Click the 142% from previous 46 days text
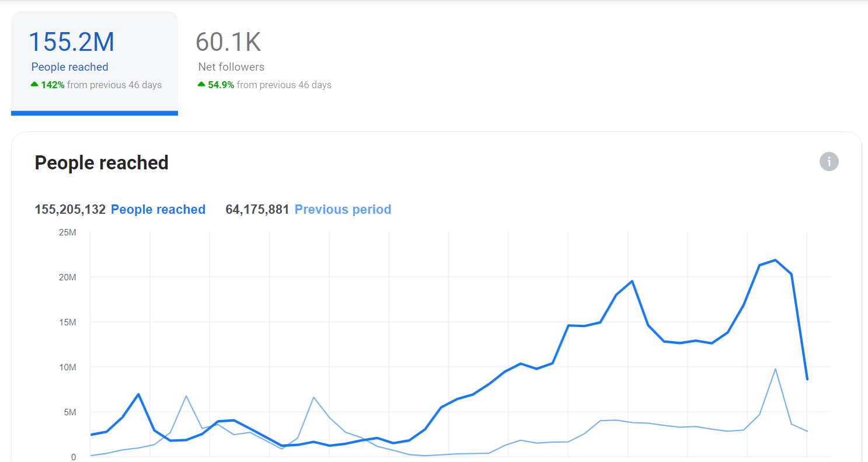 pyautogui.click(x=102, y=85)
